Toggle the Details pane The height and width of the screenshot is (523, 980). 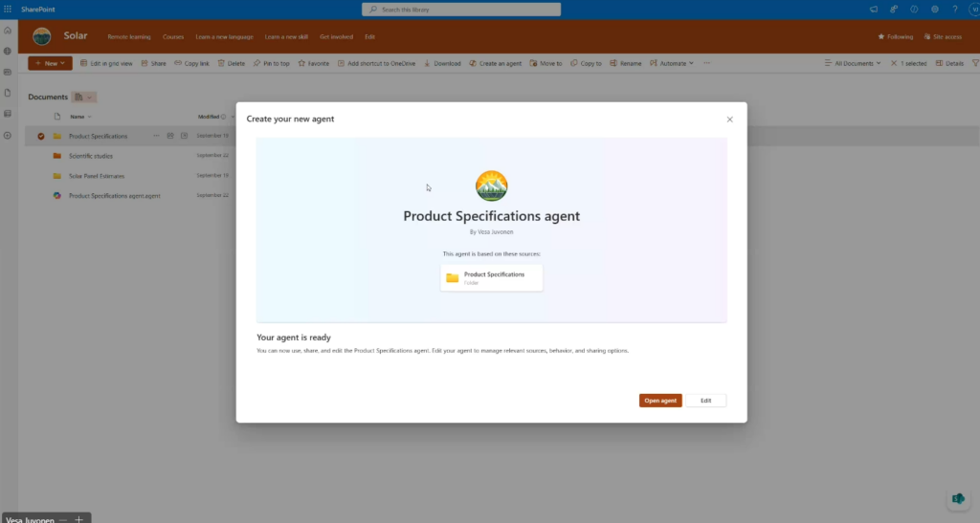[x=949, y=63]
